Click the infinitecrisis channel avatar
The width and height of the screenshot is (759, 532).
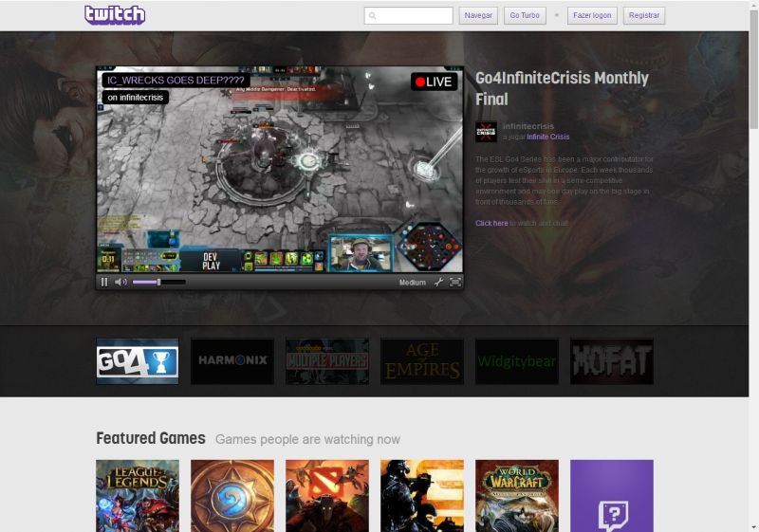coord(486,132)
